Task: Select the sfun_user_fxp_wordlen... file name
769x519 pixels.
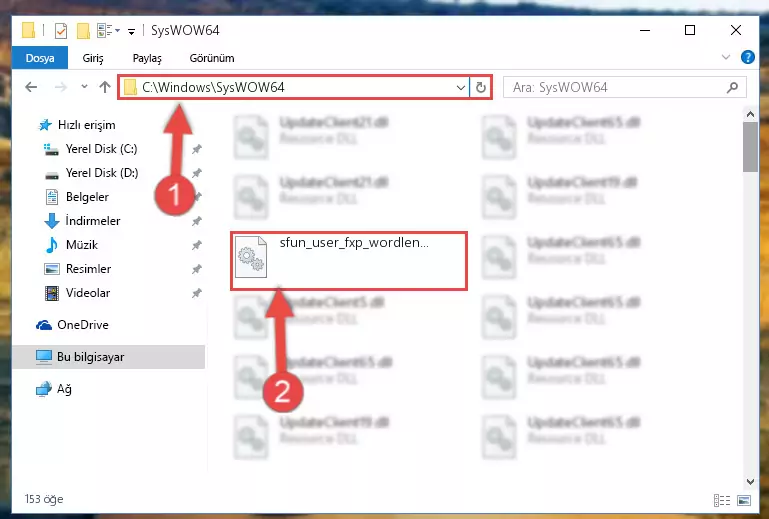Action: [x=354, y=242]
